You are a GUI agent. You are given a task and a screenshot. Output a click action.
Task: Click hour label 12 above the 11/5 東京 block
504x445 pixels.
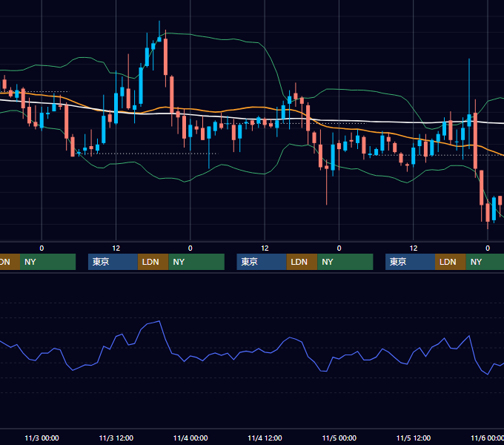click(x=414, y=248)
